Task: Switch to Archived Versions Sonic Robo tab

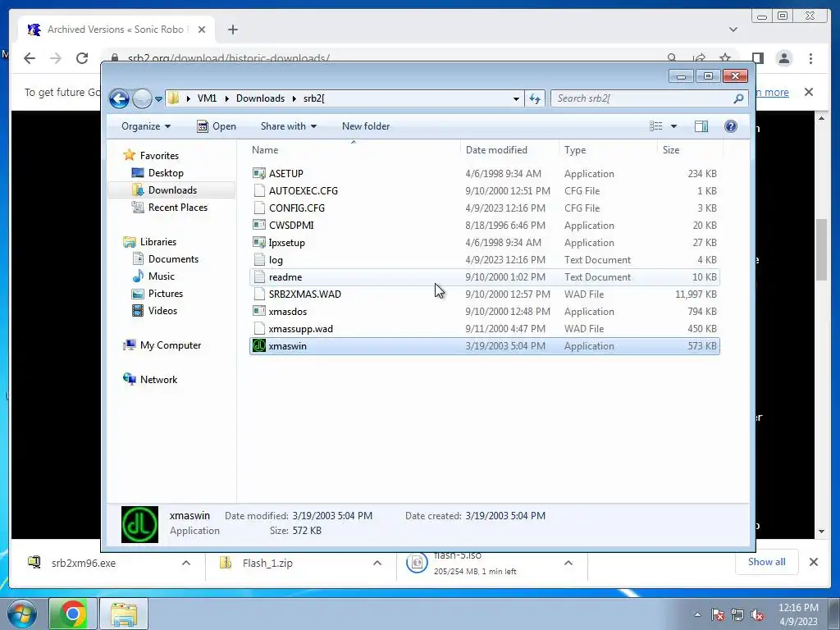Action: coord(115,30)
